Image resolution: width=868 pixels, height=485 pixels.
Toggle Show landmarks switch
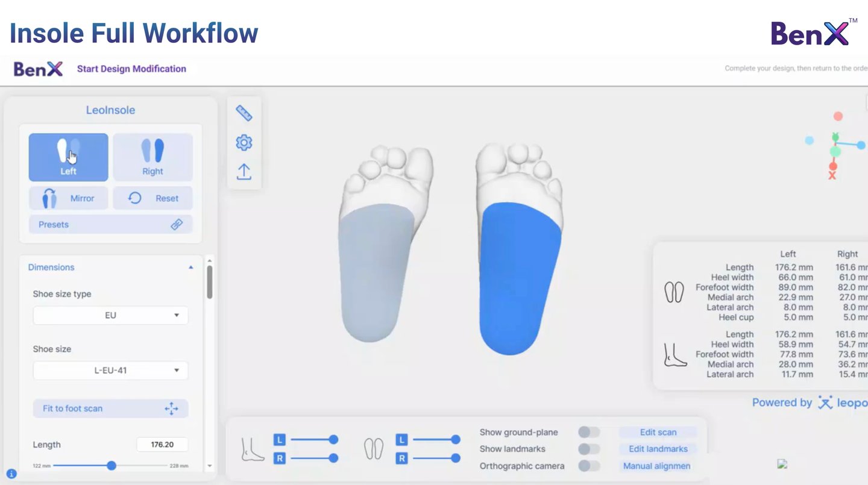pyautogui.click(x=589, y=449)
